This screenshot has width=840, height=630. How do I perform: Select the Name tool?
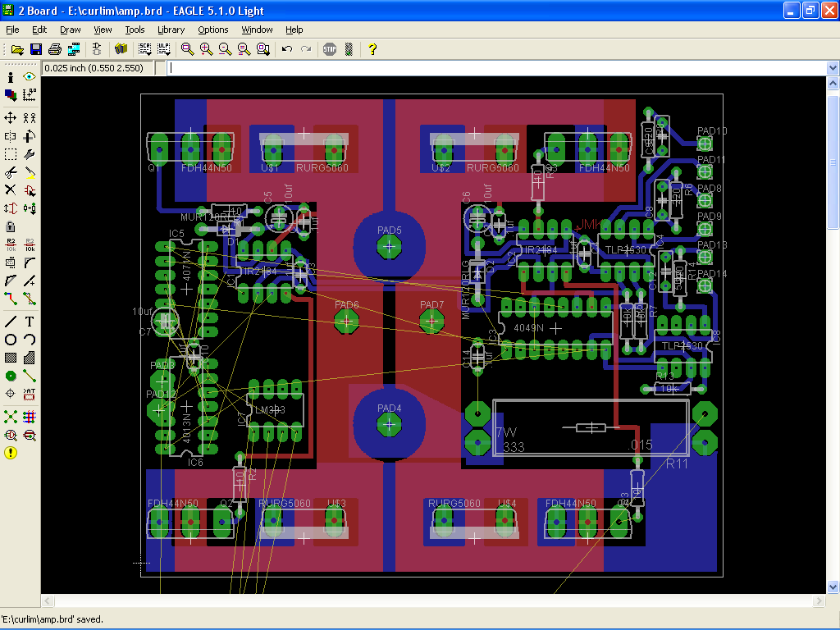pos(10,244)
